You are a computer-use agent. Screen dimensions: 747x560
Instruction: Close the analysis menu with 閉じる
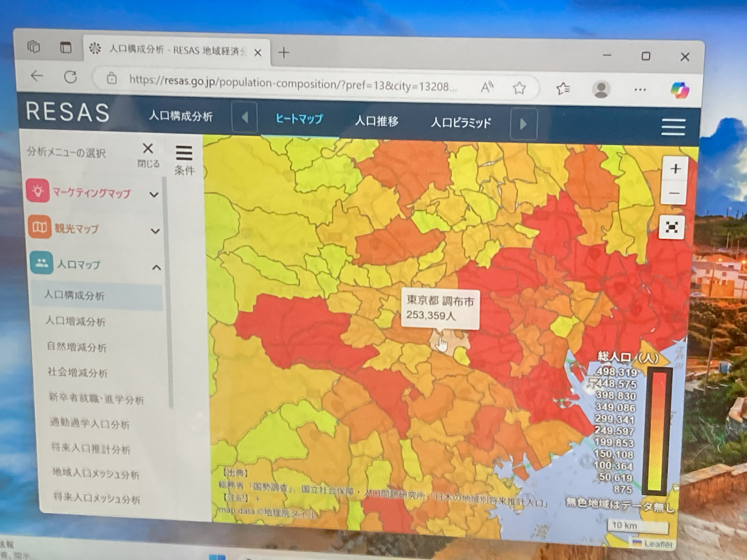click(x=148, y=155)
